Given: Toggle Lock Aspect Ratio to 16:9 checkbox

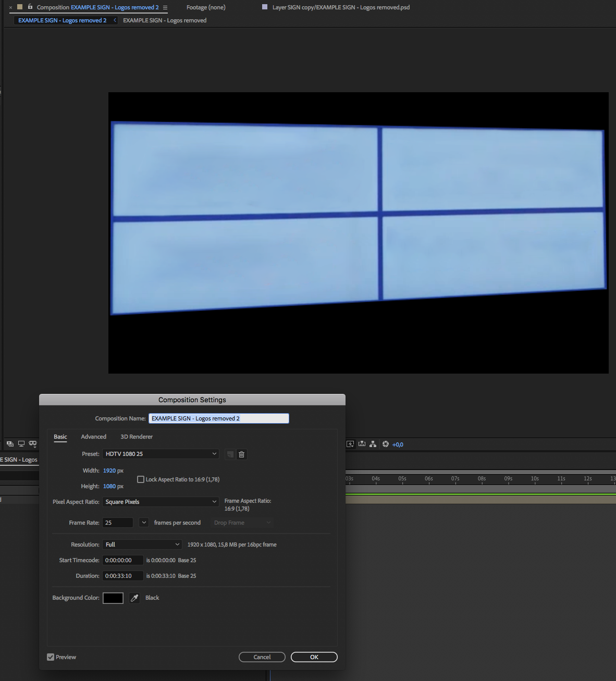Looking at the screenshot, I should (140, 479).
